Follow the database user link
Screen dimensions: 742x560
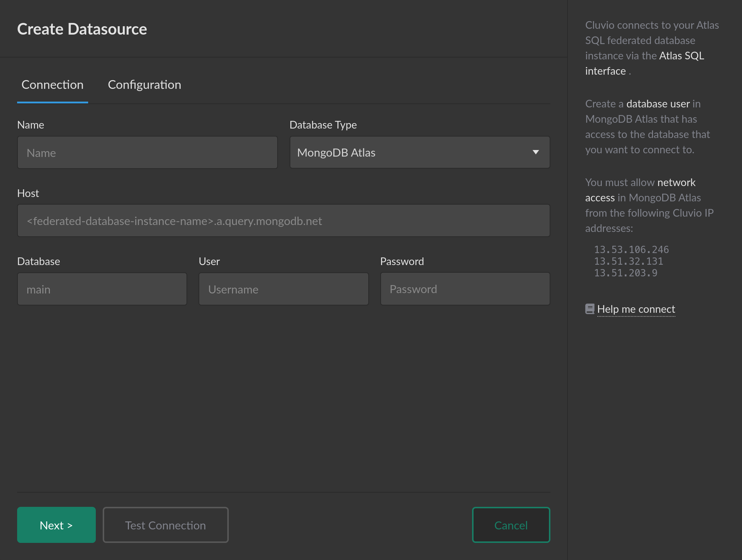coord(658,104)
